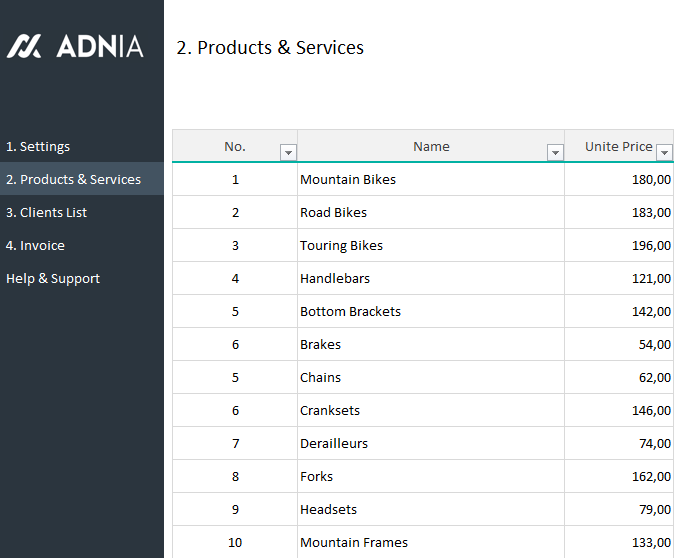Navigate to 4. Invoice page
The height and width of the screenshot is (558, 694).
click(x=35, y=245)
